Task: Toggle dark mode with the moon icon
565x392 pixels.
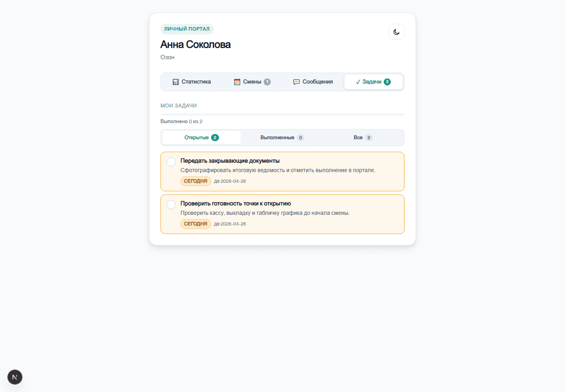Action: tap(397, 32)
